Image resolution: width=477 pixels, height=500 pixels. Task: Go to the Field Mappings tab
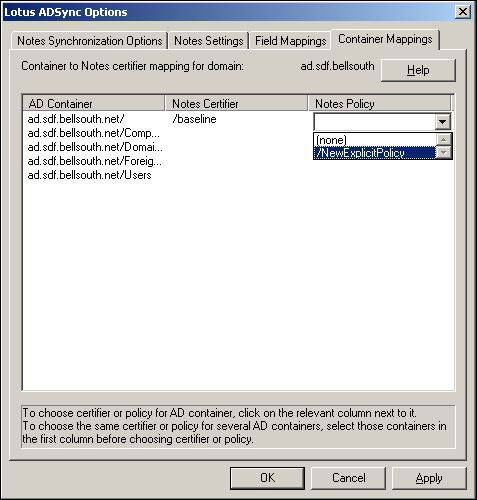pos(290,41)
